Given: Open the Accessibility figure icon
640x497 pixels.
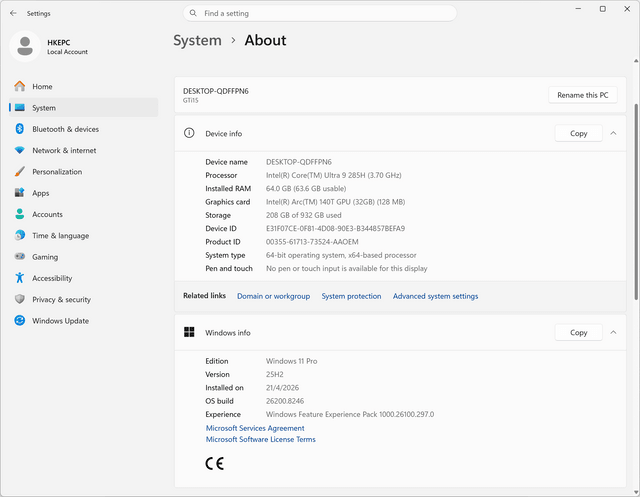Looking at the screenshot, I should pos(20,278).
